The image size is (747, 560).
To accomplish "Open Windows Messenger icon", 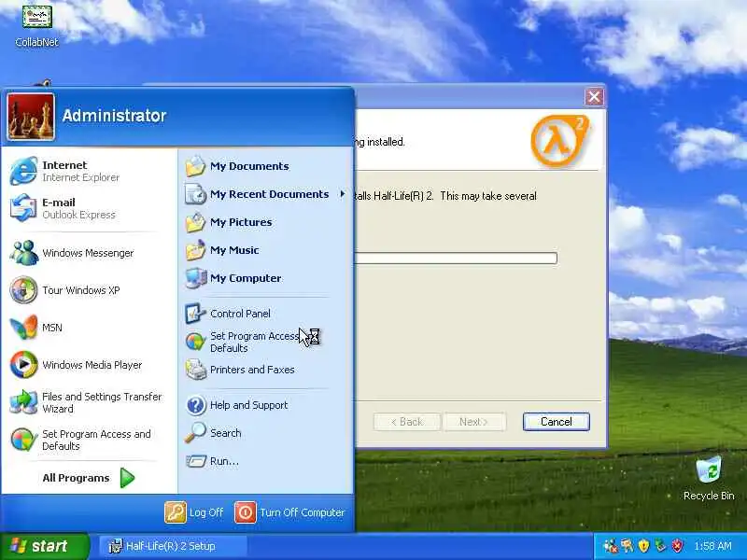I will pos(24,252).
